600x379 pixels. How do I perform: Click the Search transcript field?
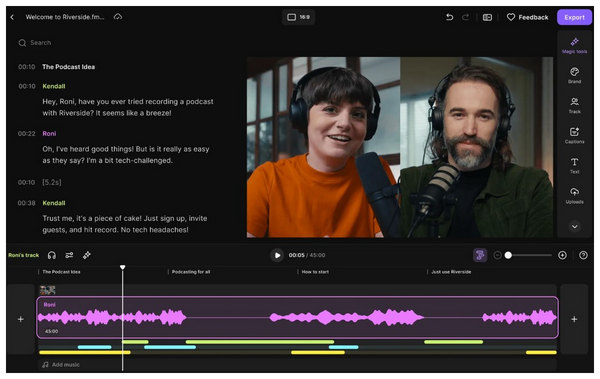click(126, 42)
